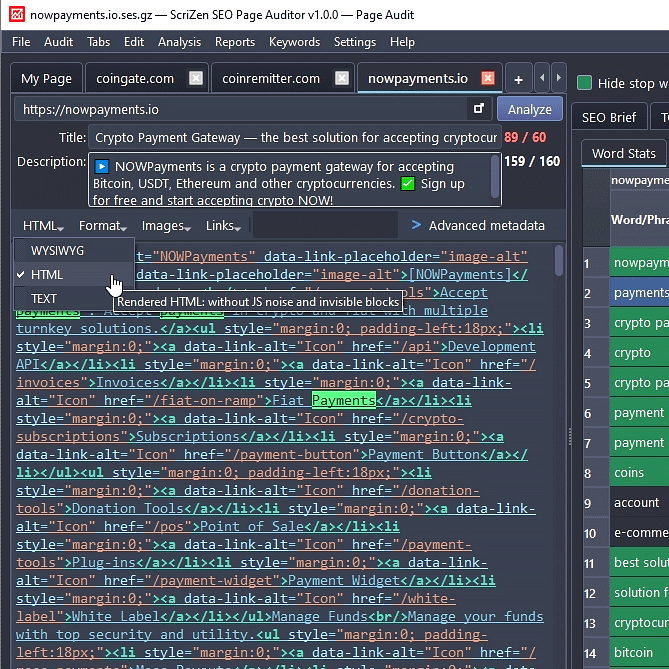This screenshot has width=669, height=669.
Task: Open the Images dropdown
Action: point(166,226)
